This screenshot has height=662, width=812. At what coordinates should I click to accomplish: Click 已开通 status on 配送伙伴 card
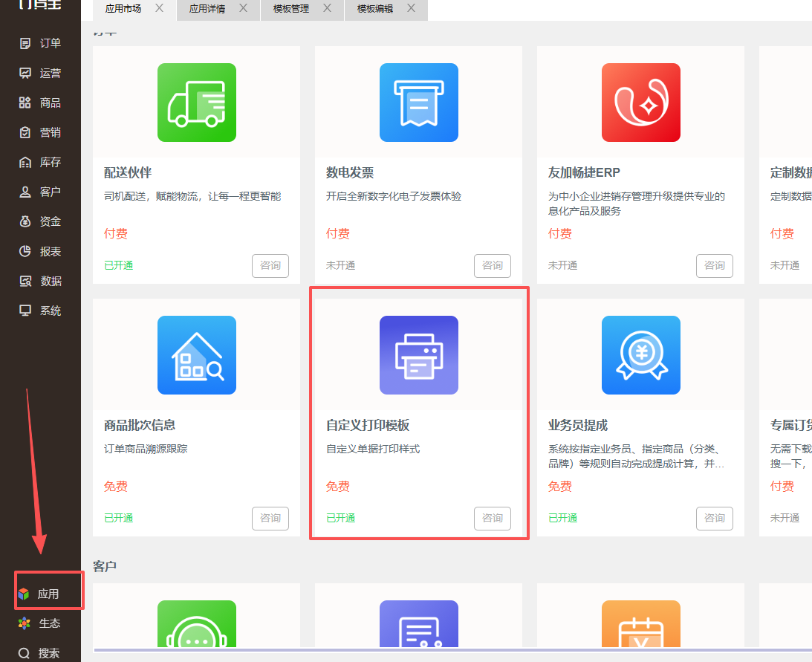119,265
